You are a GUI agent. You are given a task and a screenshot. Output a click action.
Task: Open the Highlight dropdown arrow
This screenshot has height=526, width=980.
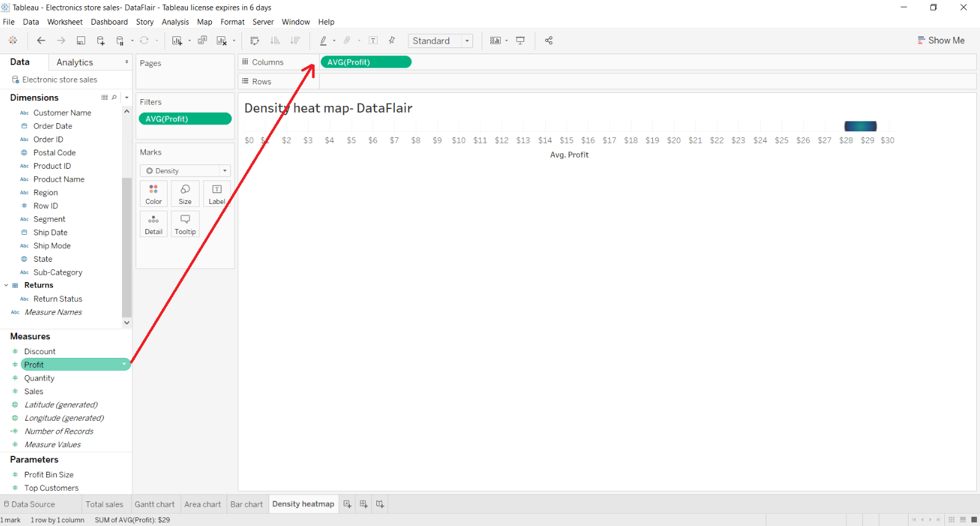pyautogui.click(x=334, y=41)
